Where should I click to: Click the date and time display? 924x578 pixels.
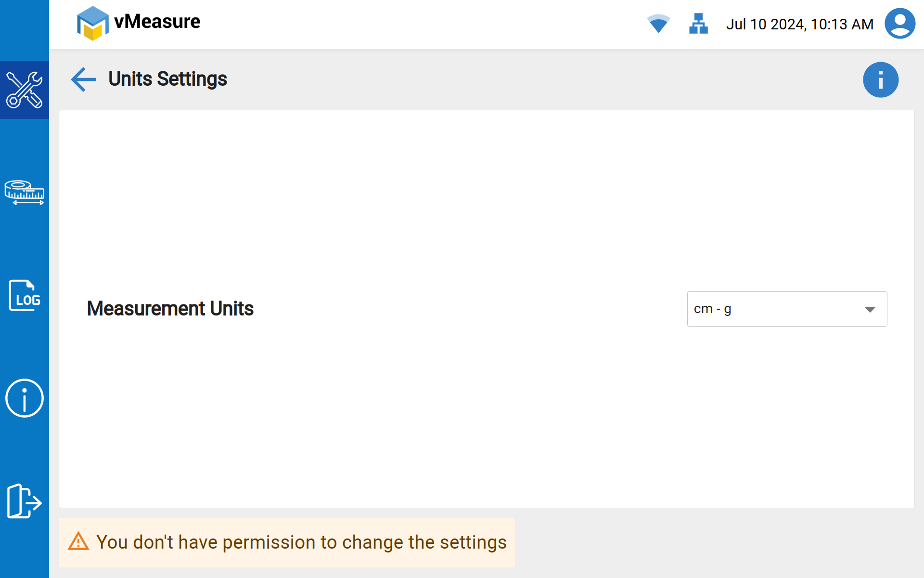(799, 24)
